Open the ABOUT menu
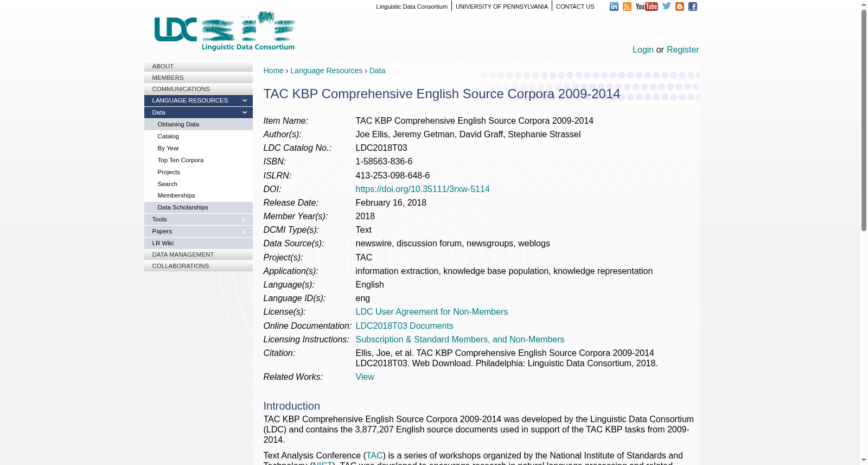The width and height of the screenshot is (868, 465). click(199, 66)
